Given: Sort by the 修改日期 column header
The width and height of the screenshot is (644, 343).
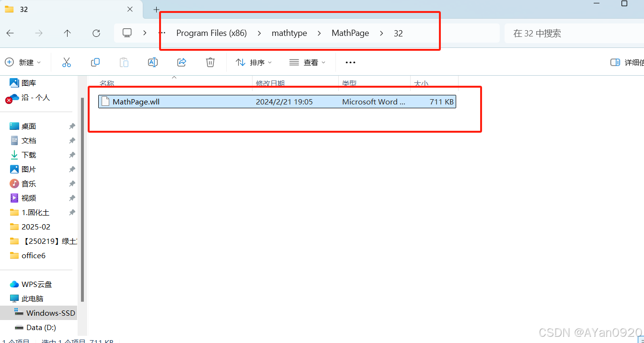Looking at the screenshot, I should [x=270, y=83].
